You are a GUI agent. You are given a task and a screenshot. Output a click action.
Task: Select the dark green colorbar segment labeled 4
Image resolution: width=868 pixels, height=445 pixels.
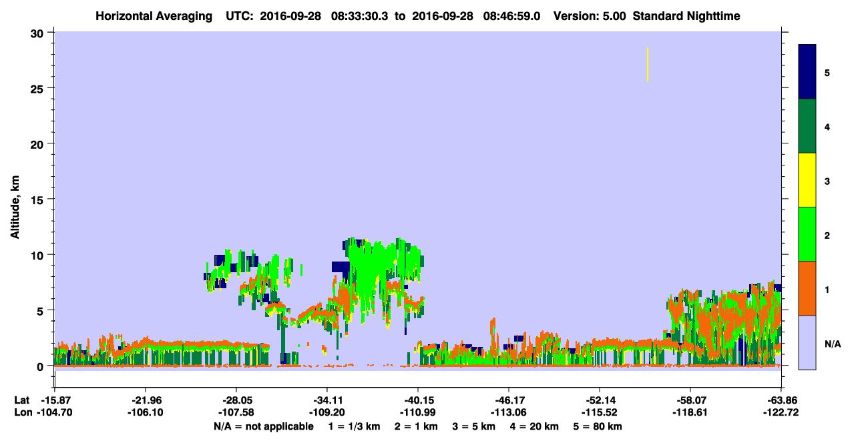[807, 126]
